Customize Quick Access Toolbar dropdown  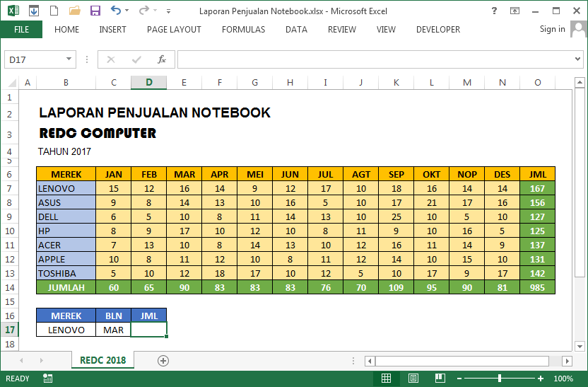click(x=168, y=11)
